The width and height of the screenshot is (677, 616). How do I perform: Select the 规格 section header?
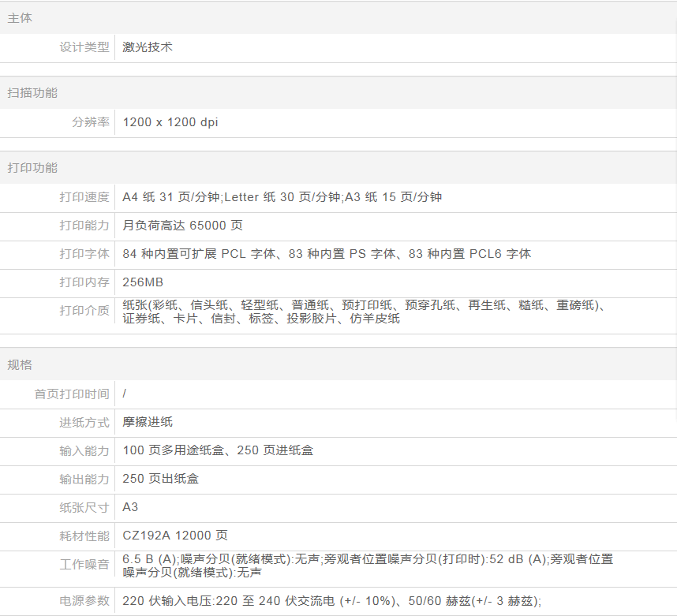tap(21, 364)
